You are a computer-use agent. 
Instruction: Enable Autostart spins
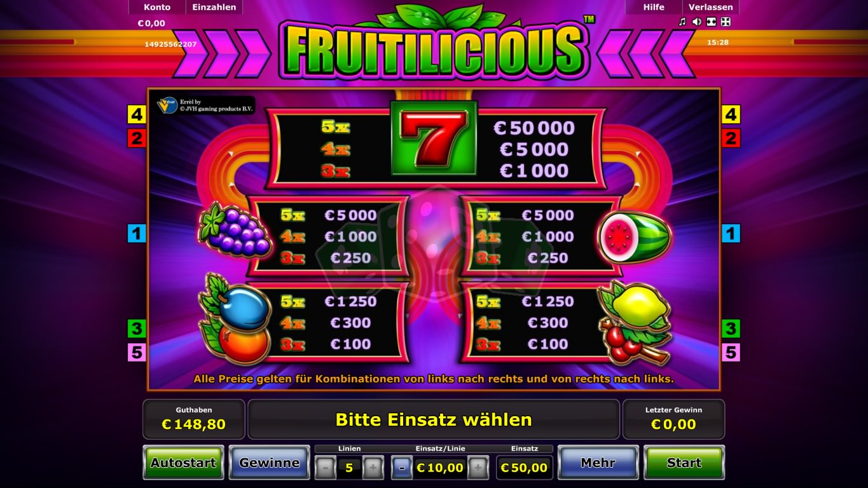point(183,463)
